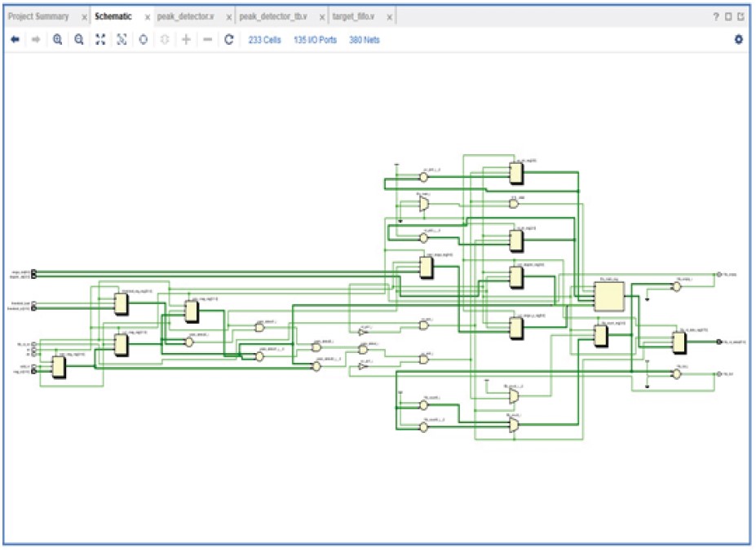The width and height of the screenshot is (756, 552).
Task: Click the Expand (plus) toolbar icon
Action: tap(186, 40)
